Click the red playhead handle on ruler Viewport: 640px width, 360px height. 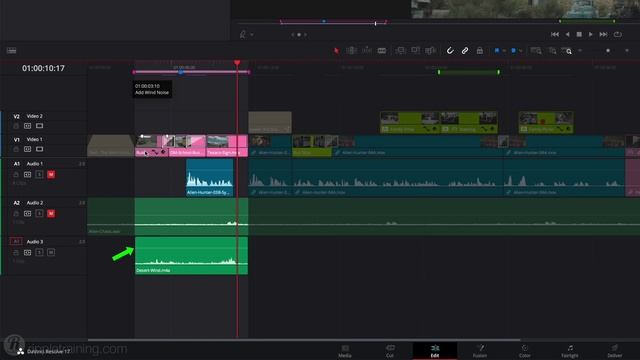point(237,63)
